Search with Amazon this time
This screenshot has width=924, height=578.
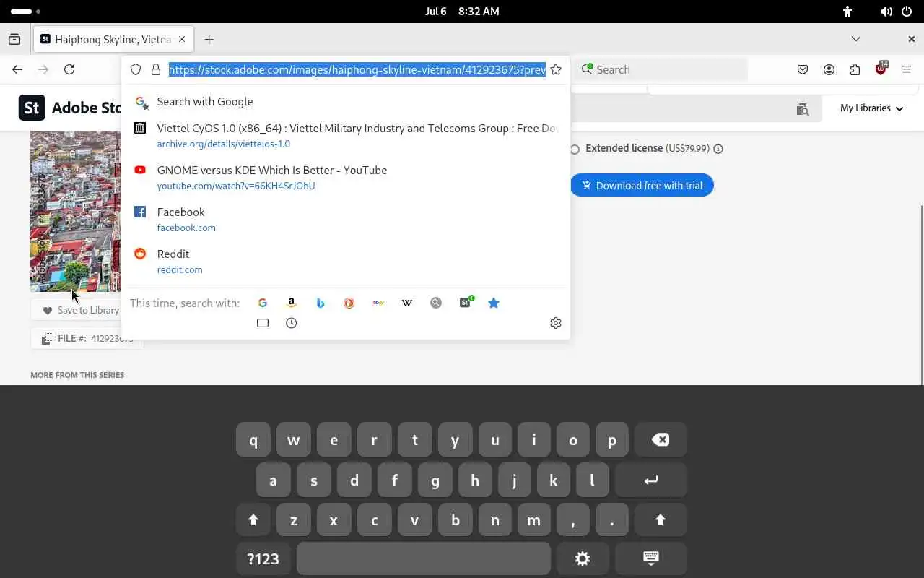point(292,303)
